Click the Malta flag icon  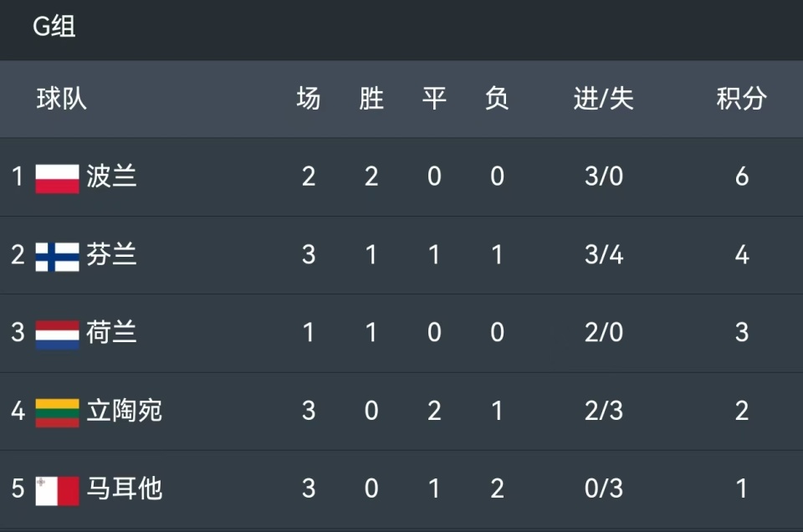[x=58, y=491]
